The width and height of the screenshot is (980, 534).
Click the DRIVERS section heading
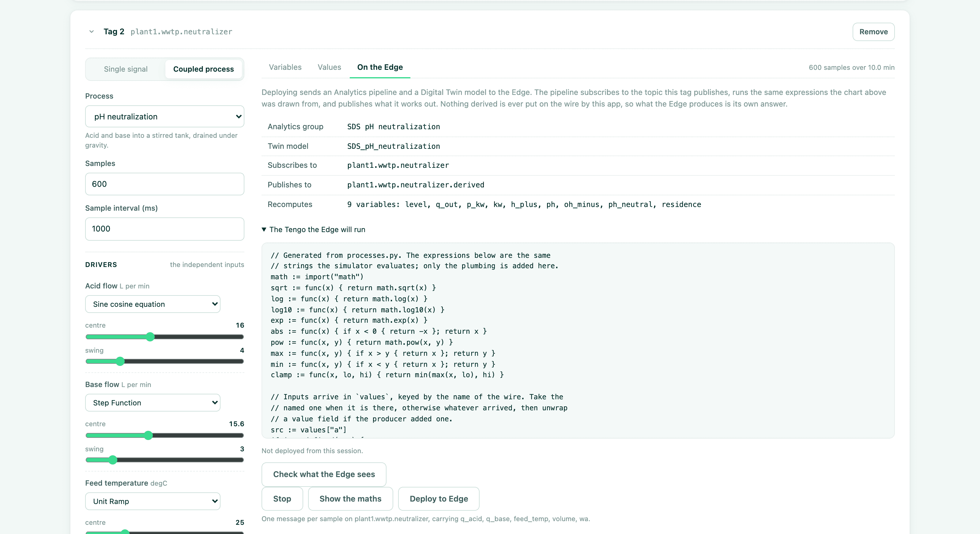pyautogui.click(x=101, y=265)
